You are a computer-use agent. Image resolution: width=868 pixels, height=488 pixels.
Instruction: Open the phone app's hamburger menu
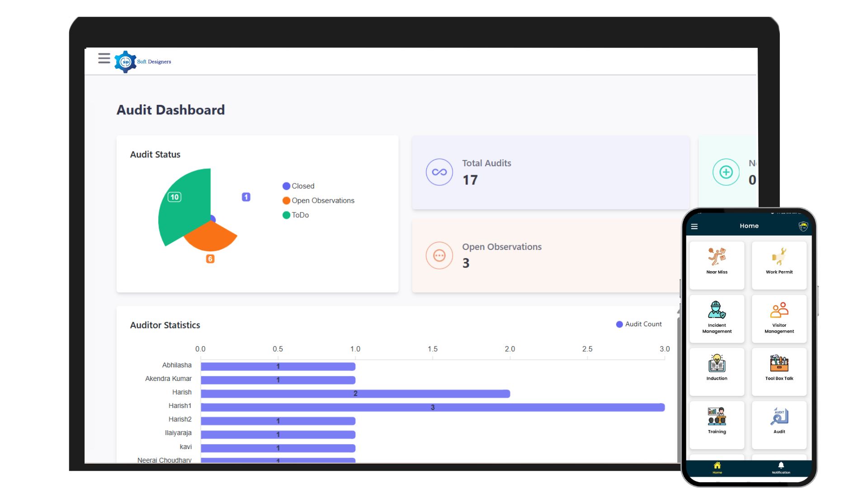pyautogui.click(x=694, y=226)
